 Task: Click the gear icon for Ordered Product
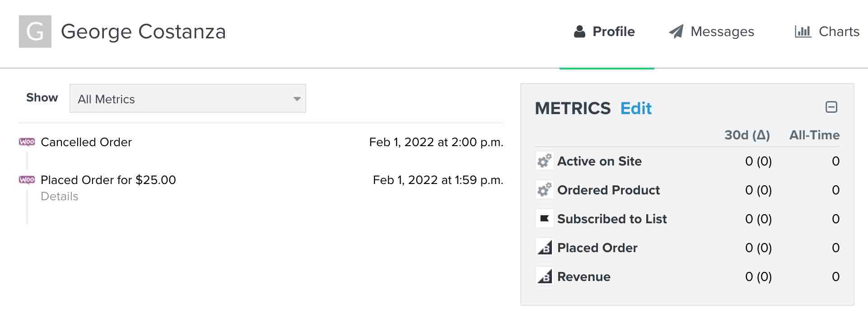tap(544, 190)
